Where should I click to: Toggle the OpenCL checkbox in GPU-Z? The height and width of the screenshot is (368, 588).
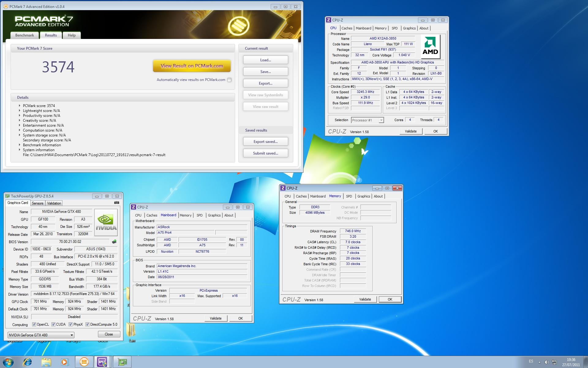[34, 324]
